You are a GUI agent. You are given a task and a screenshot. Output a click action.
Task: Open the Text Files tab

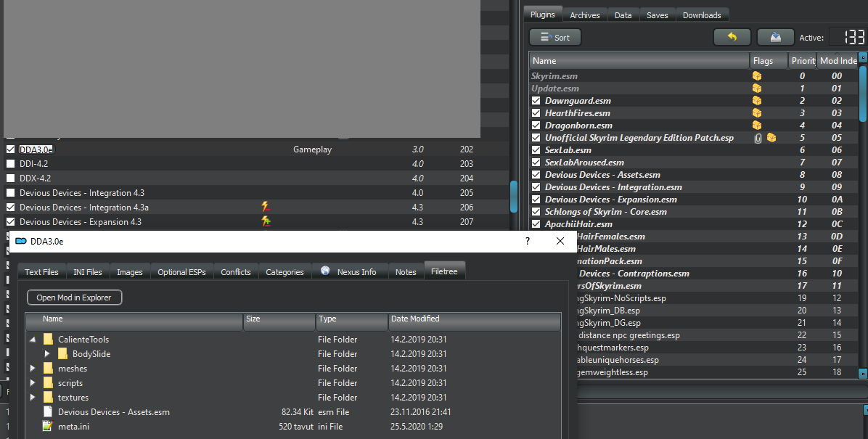[x=41, y=272]
